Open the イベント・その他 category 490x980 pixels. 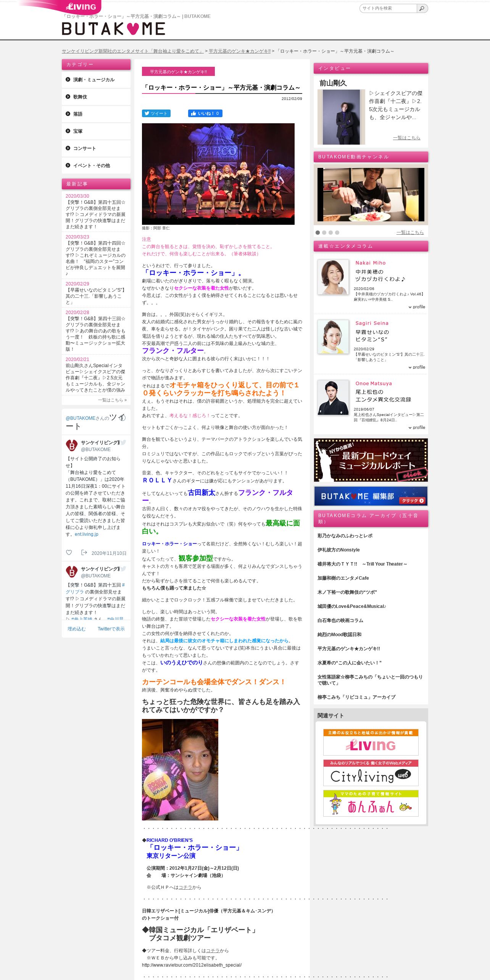[x=96, y=166]
